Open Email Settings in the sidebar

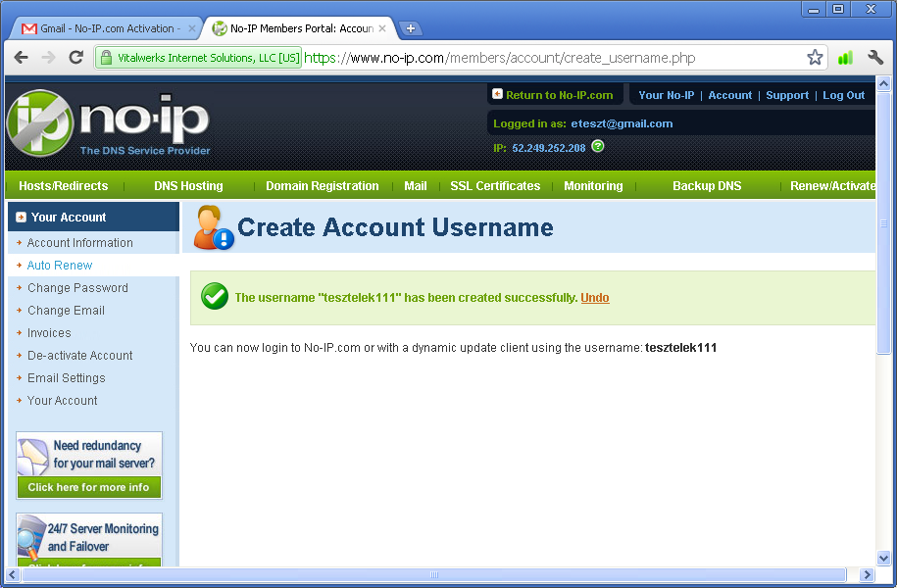click(67, 377)
